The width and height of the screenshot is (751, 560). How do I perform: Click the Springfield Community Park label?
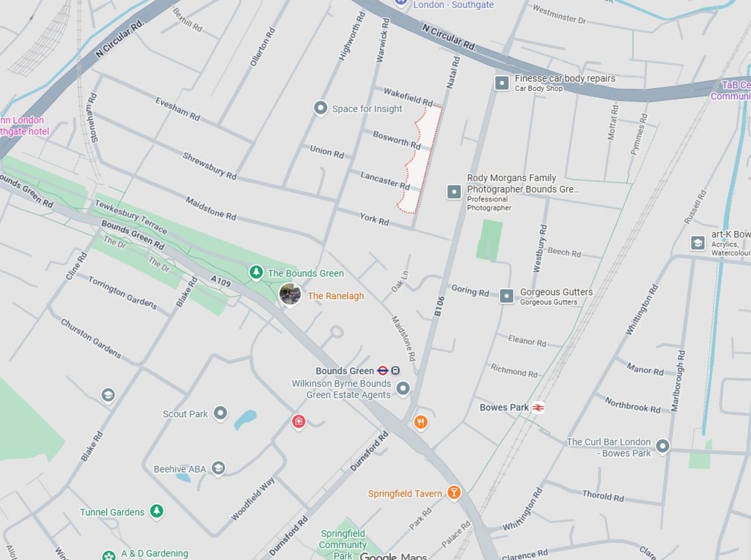click(x=342, y=544)
